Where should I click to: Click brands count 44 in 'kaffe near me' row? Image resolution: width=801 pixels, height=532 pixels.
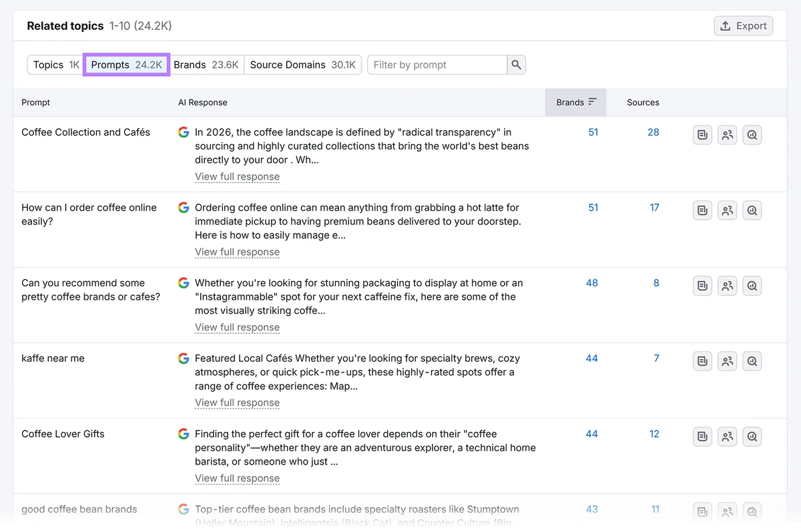pyautogui.click(x=592, y=358)
